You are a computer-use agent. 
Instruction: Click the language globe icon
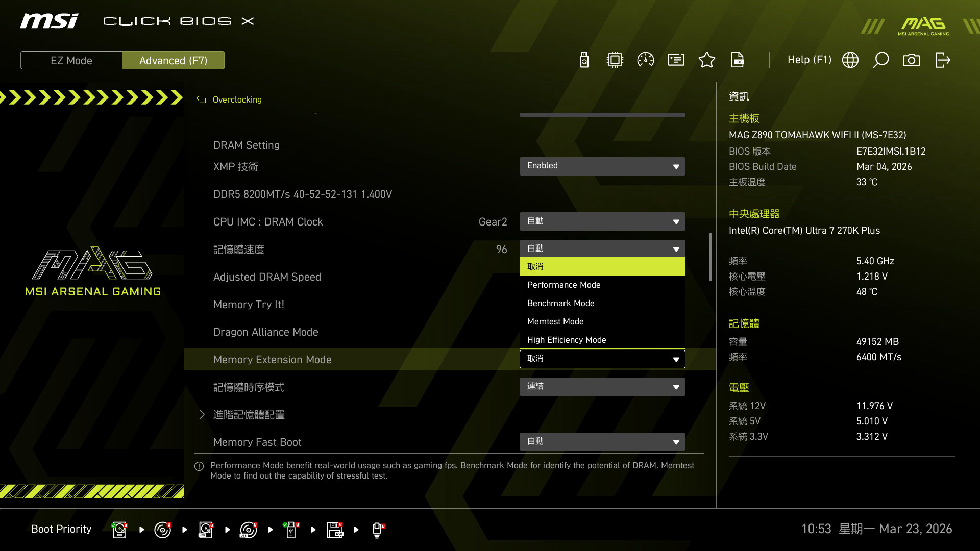[x=850, y=60]
